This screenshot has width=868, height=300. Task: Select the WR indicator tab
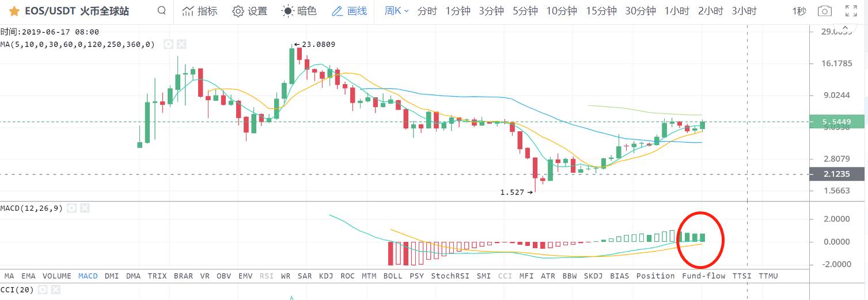pos(286,276)
